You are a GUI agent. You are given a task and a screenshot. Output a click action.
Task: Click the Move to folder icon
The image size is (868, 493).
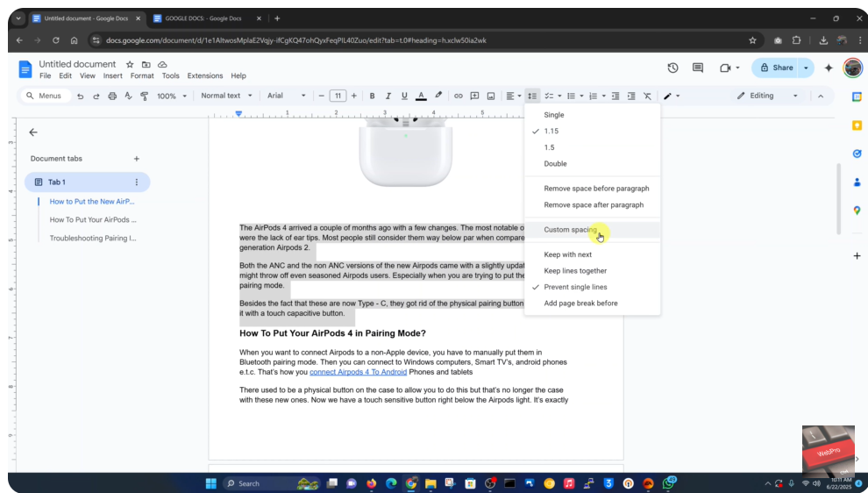(146, 64)
